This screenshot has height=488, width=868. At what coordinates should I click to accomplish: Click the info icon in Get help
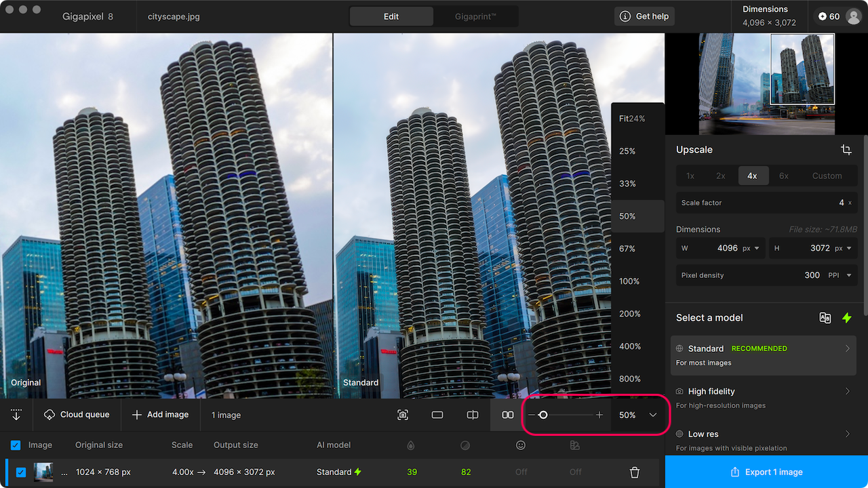tap(625, 16)
